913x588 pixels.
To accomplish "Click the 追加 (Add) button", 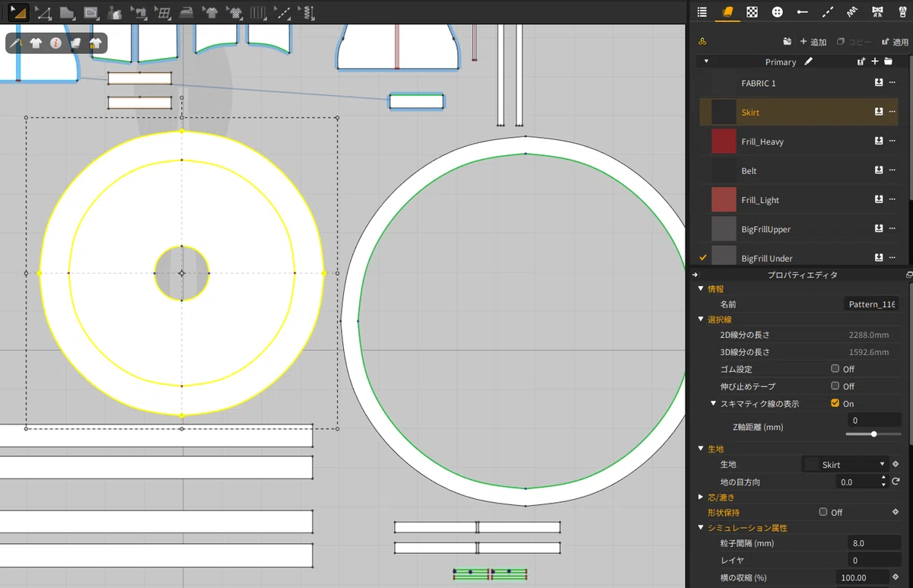I will pos(813,42).
